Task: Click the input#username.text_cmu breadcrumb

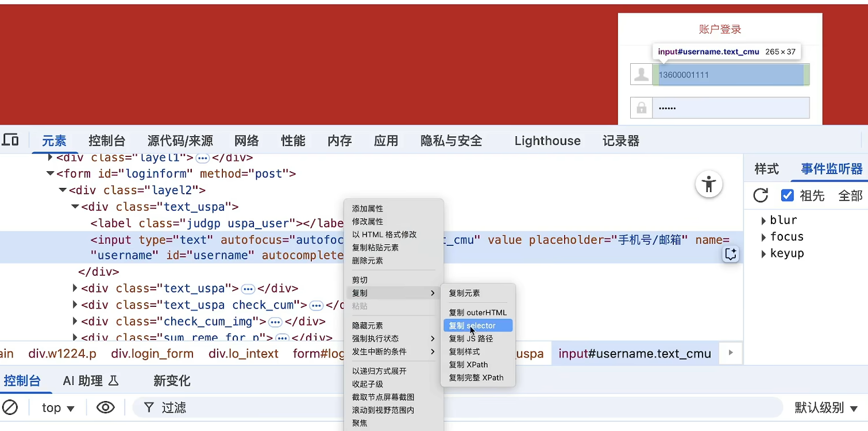Action: [x=635, y=353]
